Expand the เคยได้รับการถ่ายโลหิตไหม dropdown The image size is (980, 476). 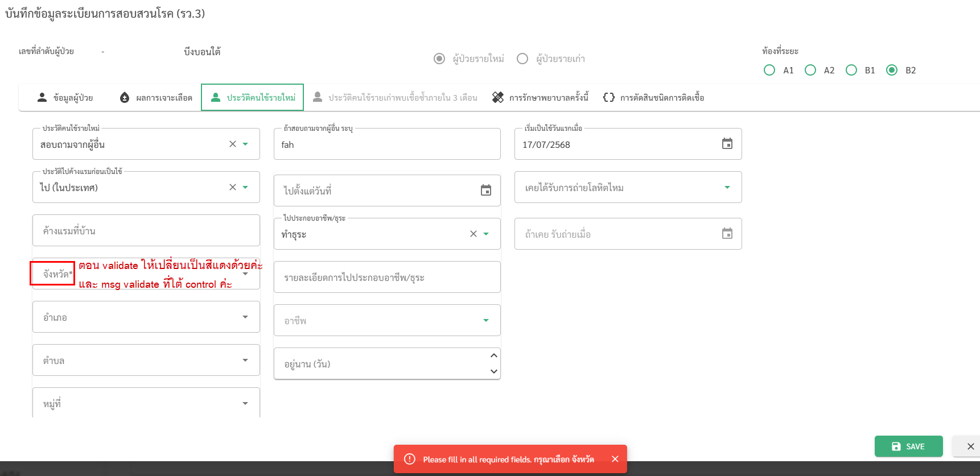coord(727,187)
